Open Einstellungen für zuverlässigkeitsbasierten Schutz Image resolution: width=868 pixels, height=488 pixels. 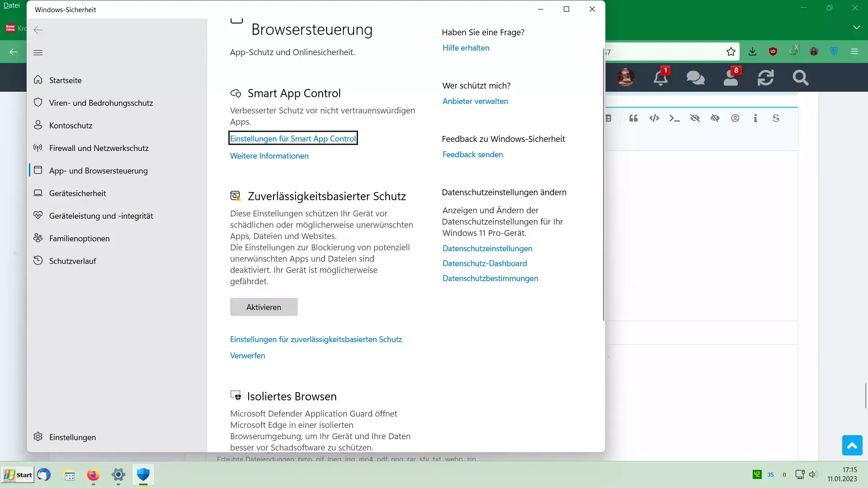tap(316, 339)
